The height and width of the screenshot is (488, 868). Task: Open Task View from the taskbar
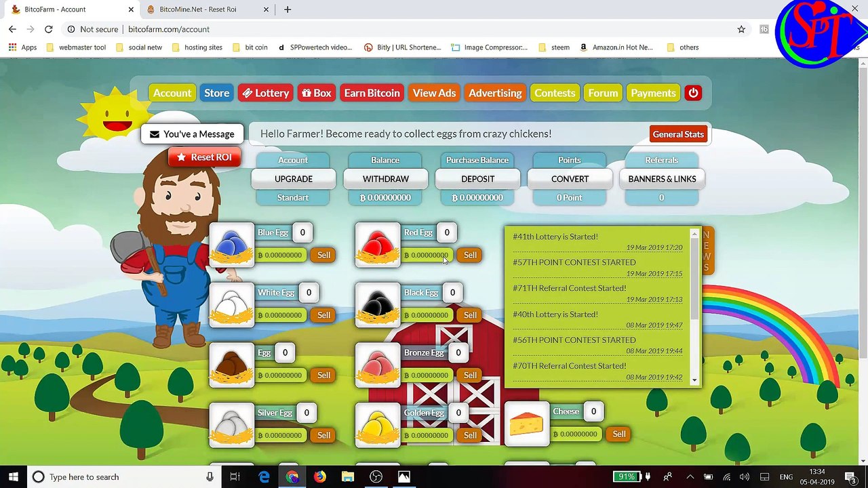[235, 476]
